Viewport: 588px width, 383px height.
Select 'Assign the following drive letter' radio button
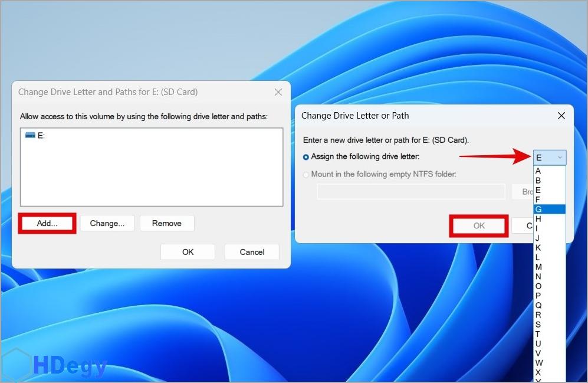pyautogui.click(x=306, y=157)
